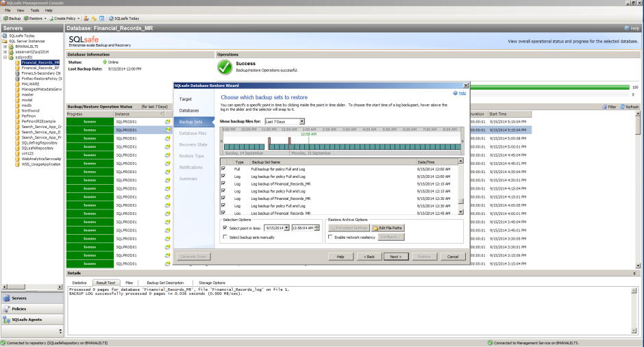
Task: Toggle Log backup for policy 12:30 AM checkbox
Action: coord(223,205)
